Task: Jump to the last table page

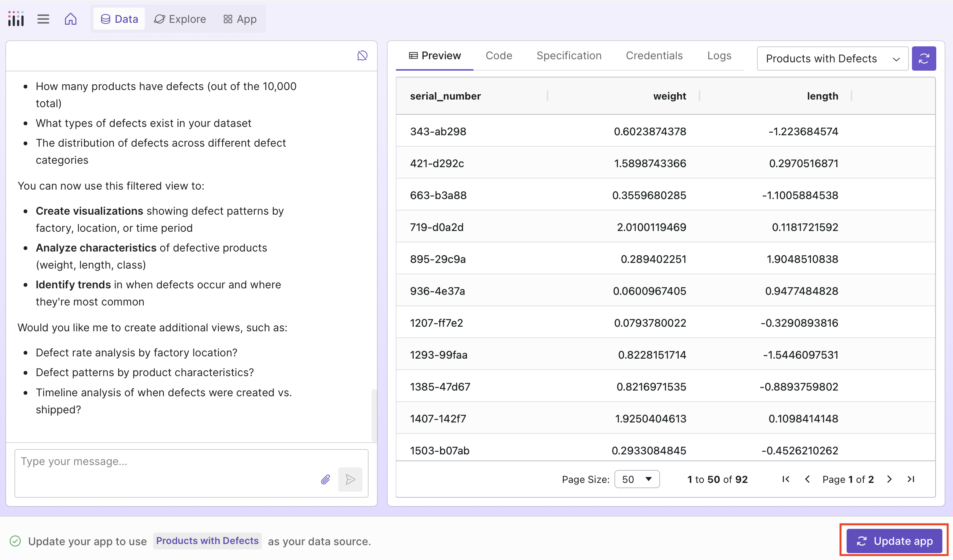Action: [911, 479]
